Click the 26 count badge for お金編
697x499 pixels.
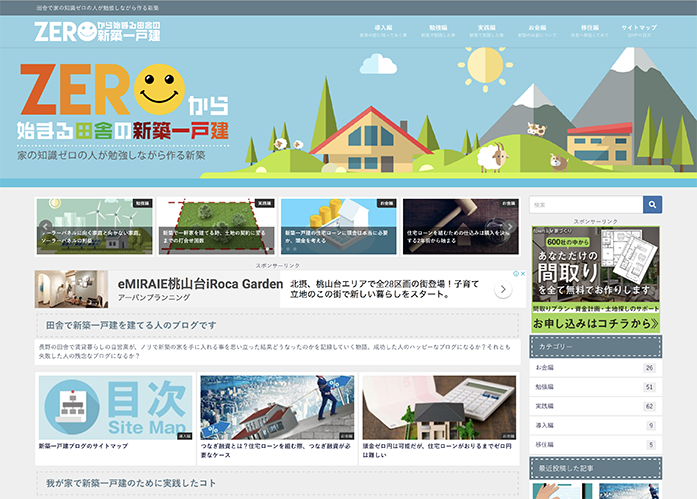tap(649, 368)
